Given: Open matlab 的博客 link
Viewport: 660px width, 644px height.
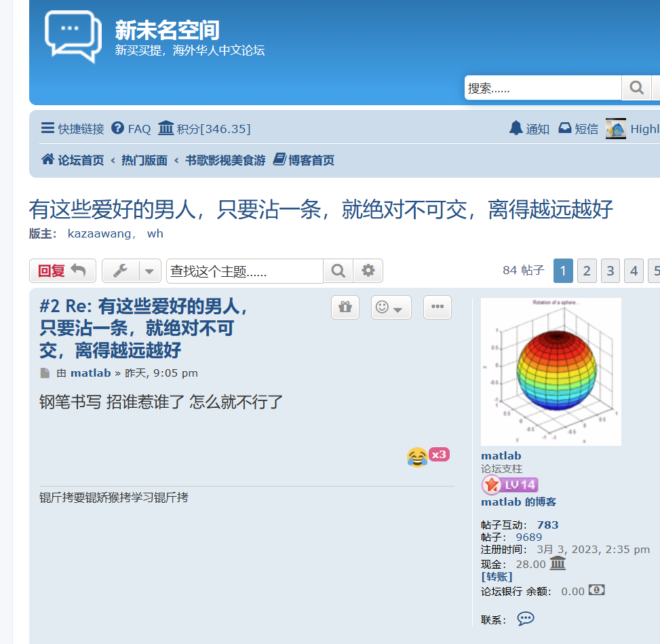Looking at the screenshot, I should (518, 502).
